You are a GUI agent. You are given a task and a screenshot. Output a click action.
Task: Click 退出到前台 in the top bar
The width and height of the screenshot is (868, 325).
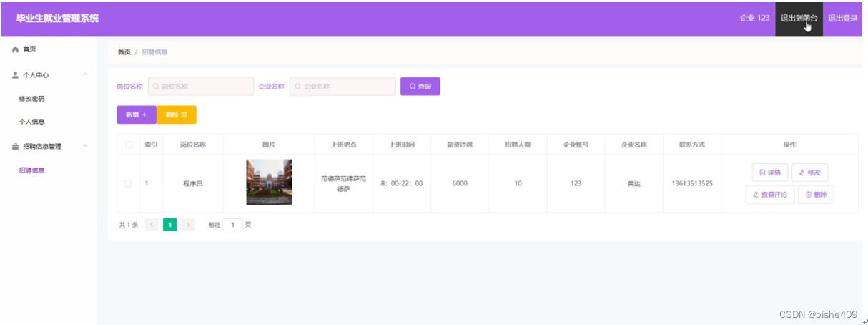pos(799,19)
